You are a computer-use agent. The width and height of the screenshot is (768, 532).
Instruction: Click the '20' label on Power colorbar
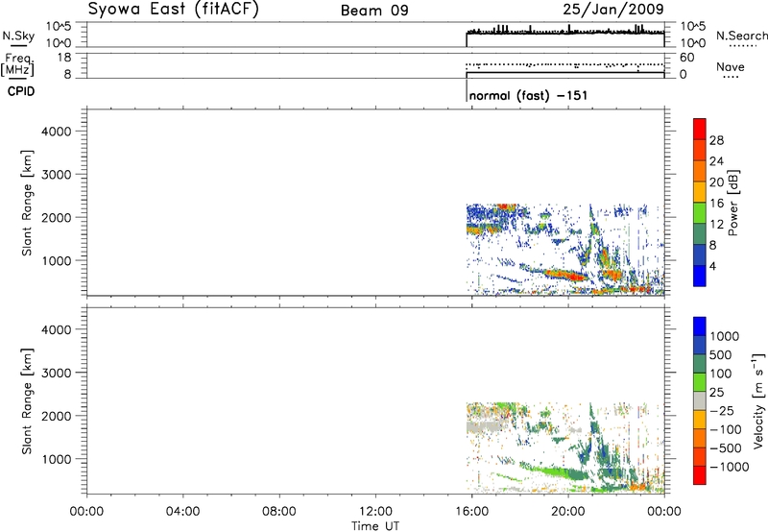click(x=716, y=182)
